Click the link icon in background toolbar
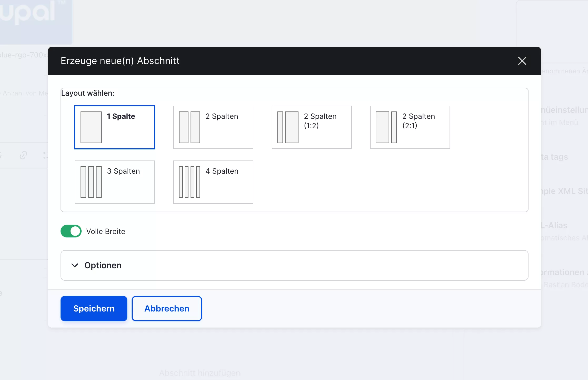This screenshot has width=588, height=380. (23, 155)
